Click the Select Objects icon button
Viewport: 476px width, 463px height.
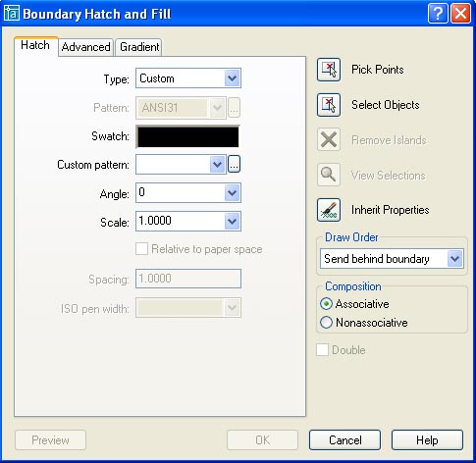point(329,105)
